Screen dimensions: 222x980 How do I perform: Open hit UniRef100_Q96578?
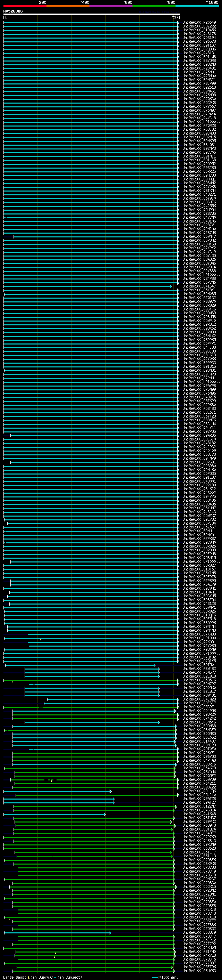point(199,41)
